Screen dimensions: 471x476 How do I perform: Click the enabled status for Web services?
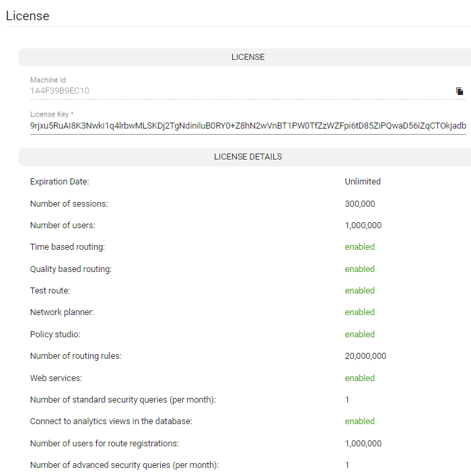tap(359, 378)
